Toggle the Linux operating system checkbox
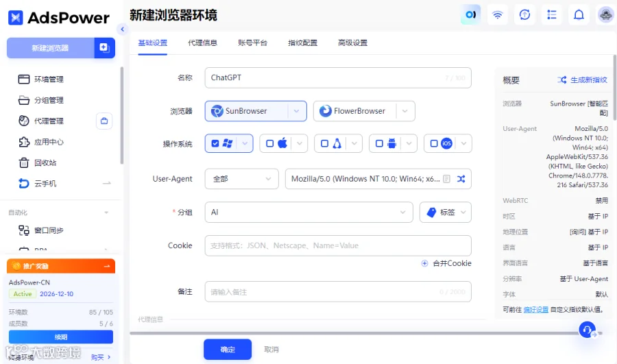 (x=325, y=144)
